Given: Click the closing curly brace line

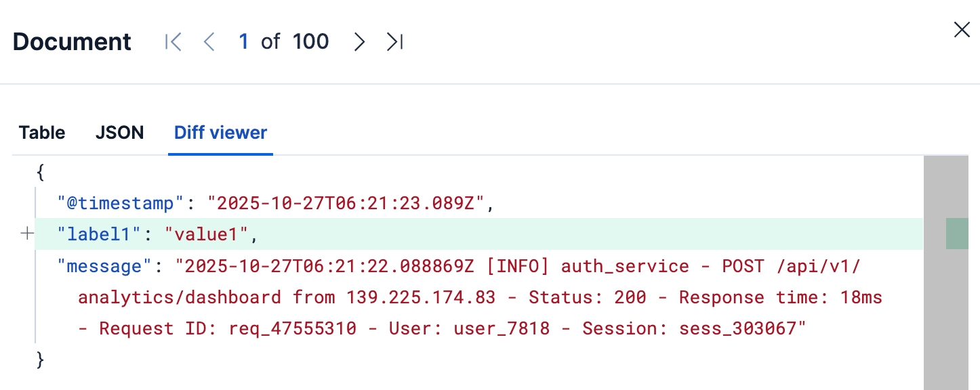Looking at the screenshot, I should click(x=40, y=360).
